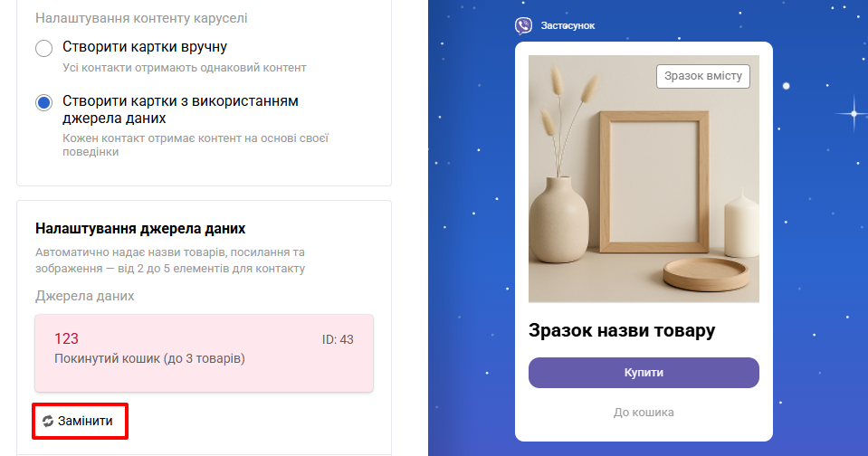The width and height of the screenshot is (868, 456).
Task: Click the ID: 43 label on the card
Action: pyautogui.click(x=338, y=340)
